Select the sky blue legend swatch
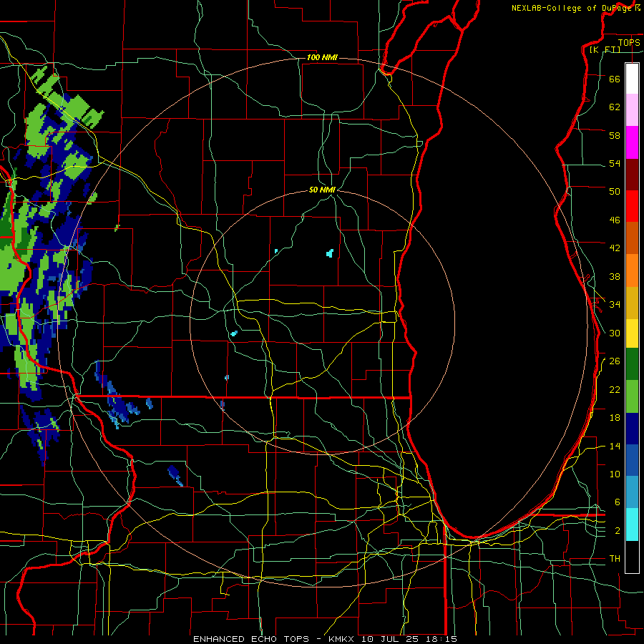Viewport: 644px width, 644px height. [632, 491]
